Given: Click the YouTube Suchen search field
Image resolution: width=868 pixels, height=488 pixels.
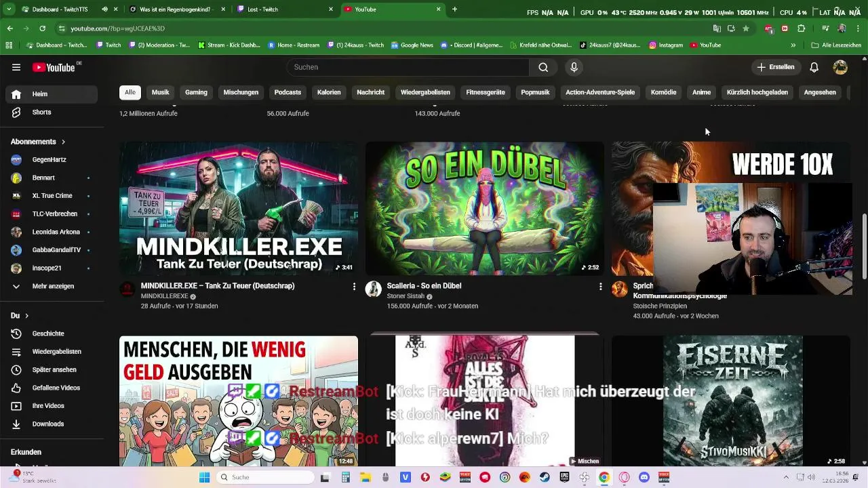Looking at the screenshot, I should (x=408, y=67).
